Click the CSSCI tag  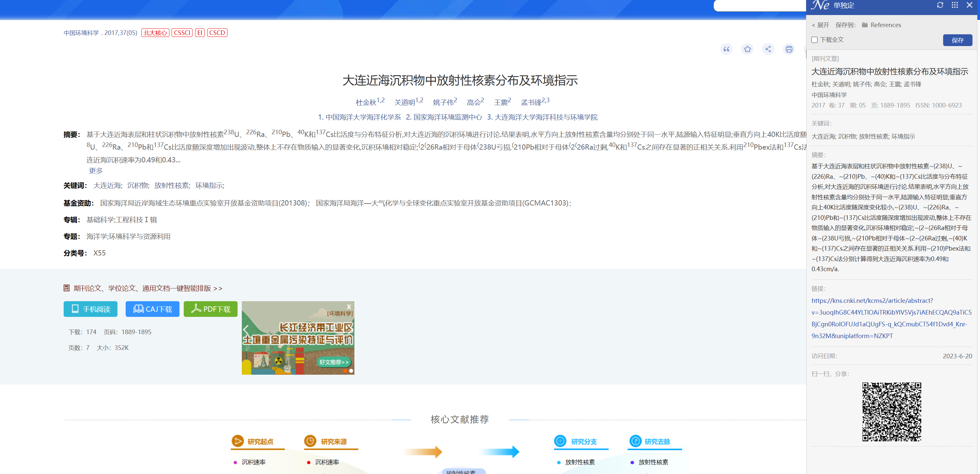(x=182, y=33)
